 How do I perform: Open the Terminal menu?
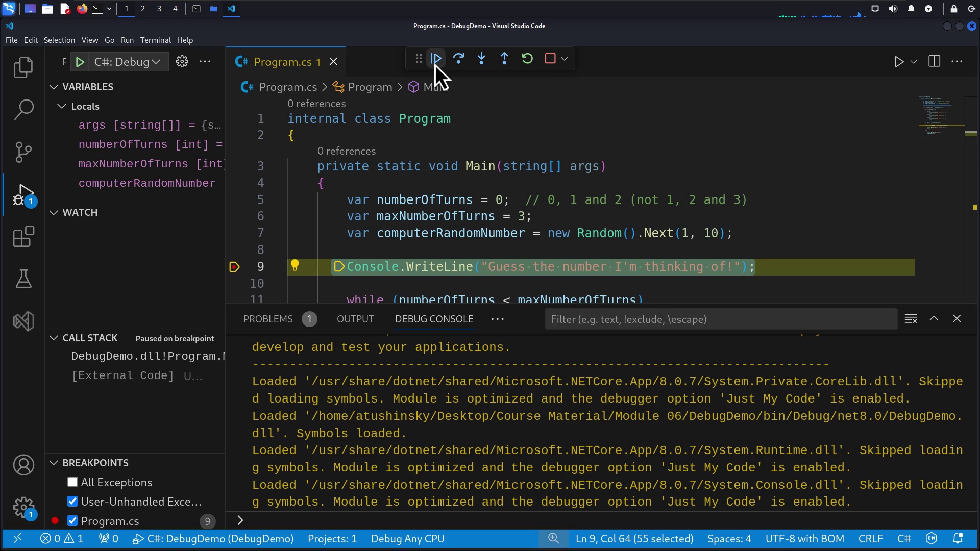pyautogui.click(x=156, y=40)
